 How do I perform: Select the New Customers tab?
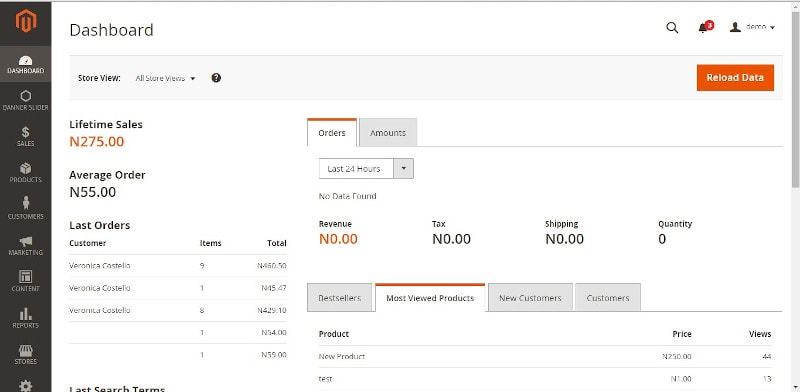click(x=530, y=298)
